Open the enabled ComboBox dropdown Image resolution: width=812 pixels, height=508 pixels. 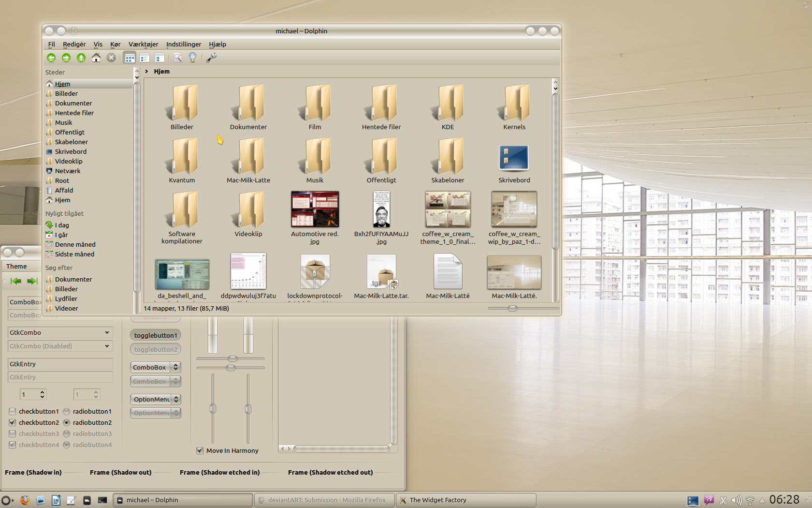pyautogui.click(x=155, y=367)
